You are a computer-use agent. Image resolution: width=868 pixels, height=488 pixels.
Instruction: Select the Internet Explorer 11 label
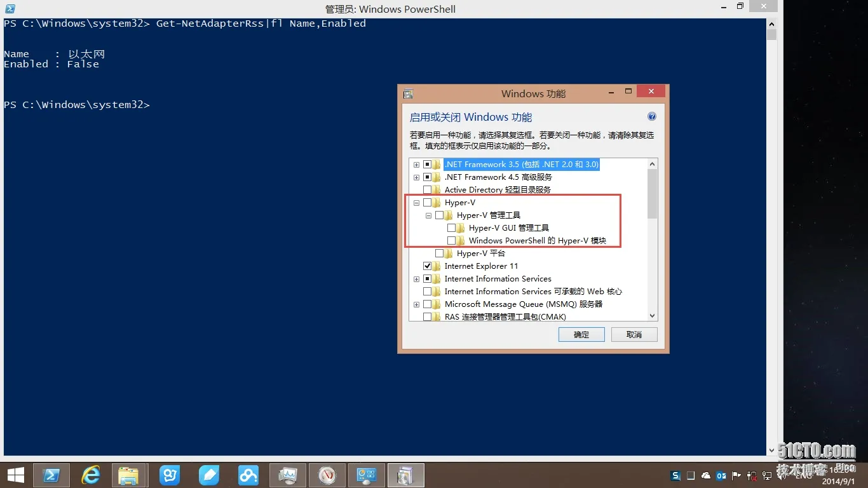[481, 266]
